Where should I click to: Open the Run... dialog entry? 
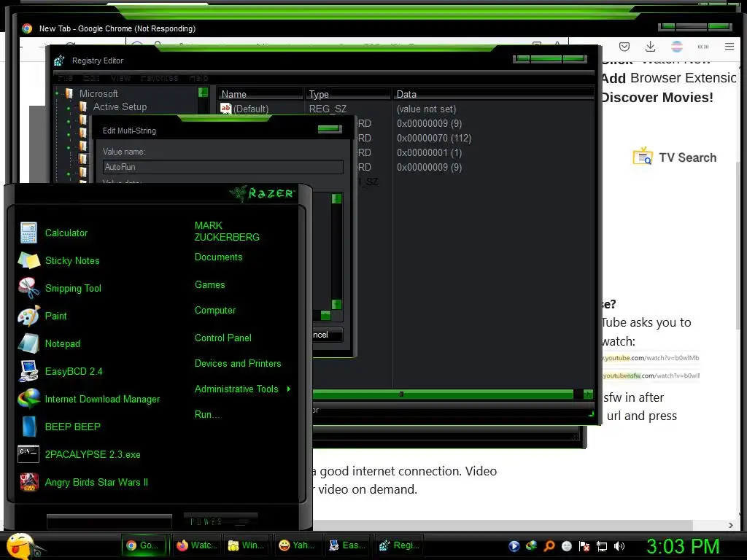pos(207,415)
